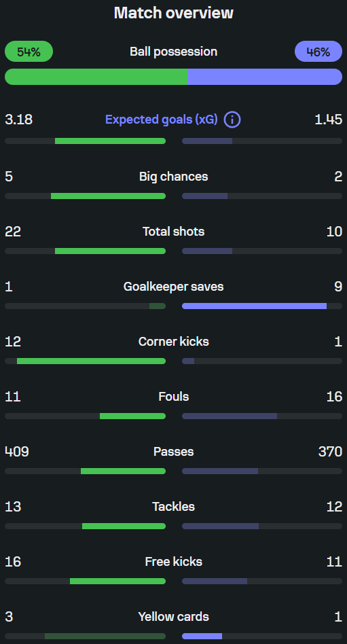Screen dimensions: 347x644
Task: Click the Passes stat label
Action: pyautogui.click(x=173, y=452)
